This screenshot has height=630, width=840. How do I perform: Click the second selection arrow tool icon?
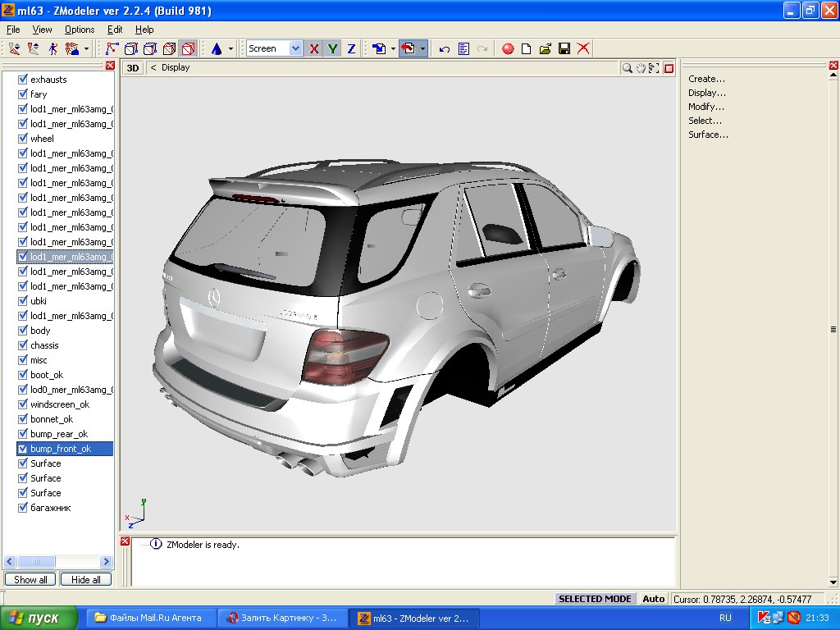pyautogui.click(x=33, y=48)
